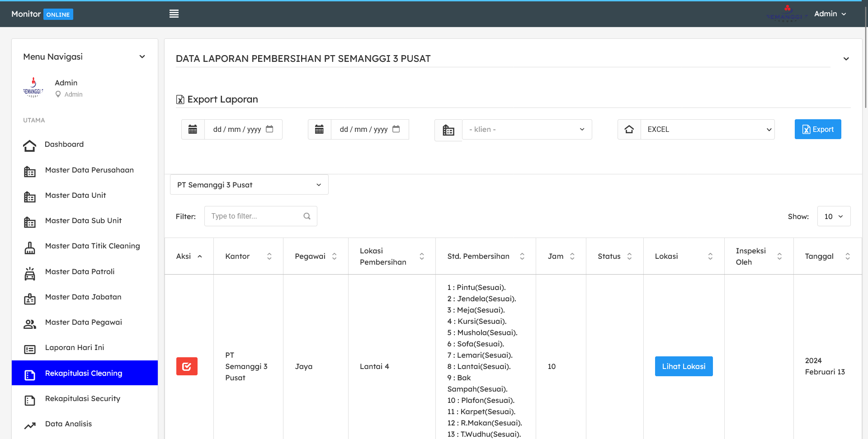This screenshot has height=439, width=868.
Task: Expand the Show entries dropdown
Action: pos(834,216)
